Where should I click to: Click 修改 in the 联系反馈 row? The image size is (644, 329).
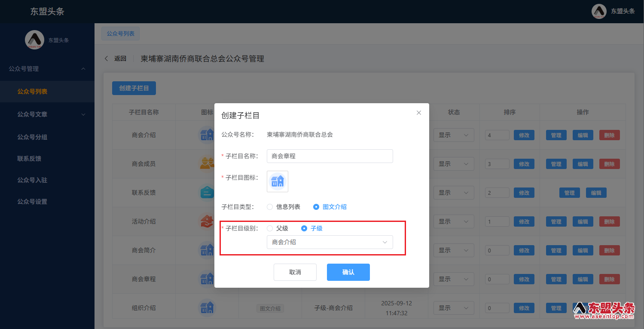pos(524,193)
